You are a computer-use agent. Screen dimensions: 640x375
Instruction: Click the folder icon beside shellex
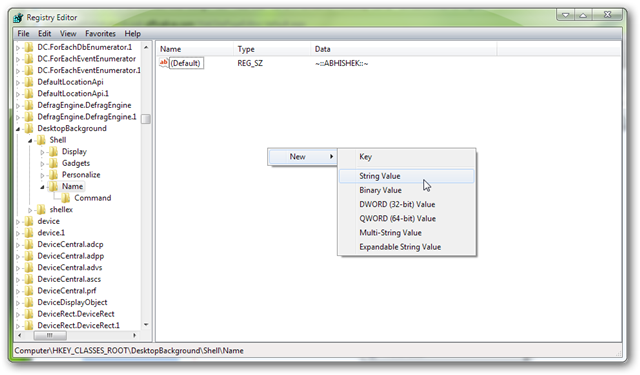pyautogui.click(x=41, y=210)
